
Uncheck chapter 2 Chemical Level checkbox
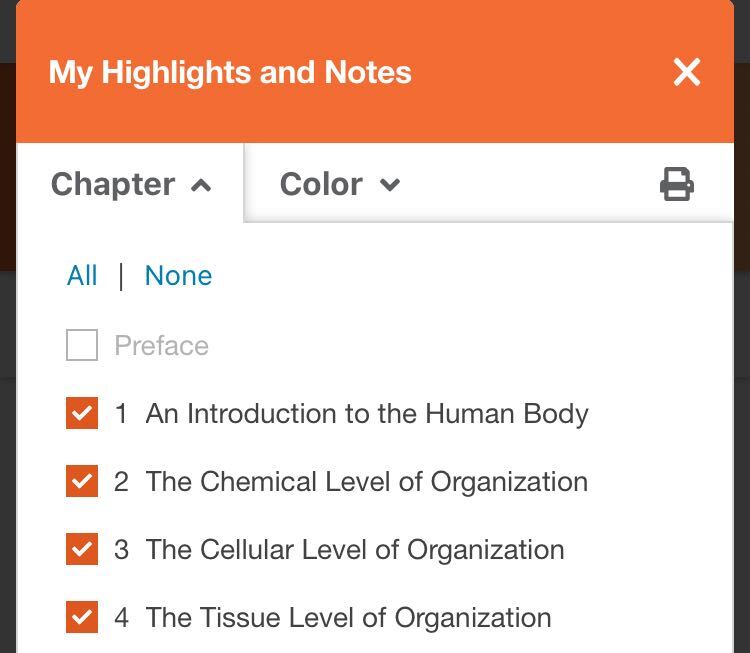(x=82, y=481)
